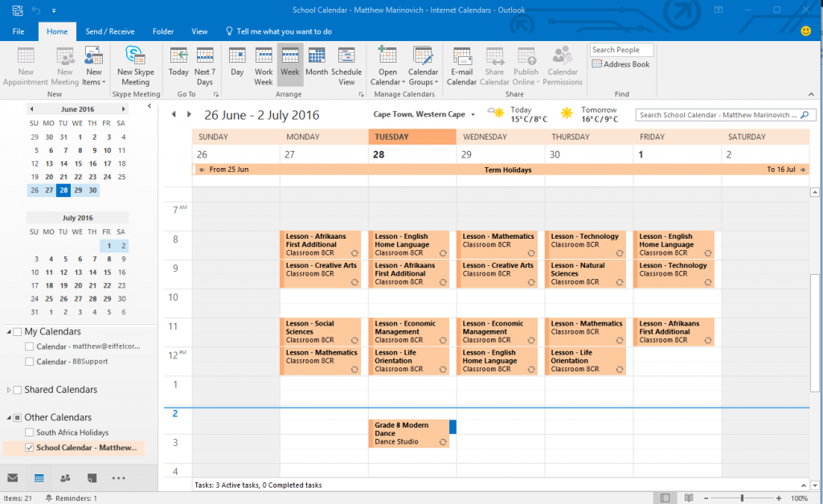This screenshot has height=504, width=823.
Task: Click the zoom slider handle
Action: tap(742, 498)
